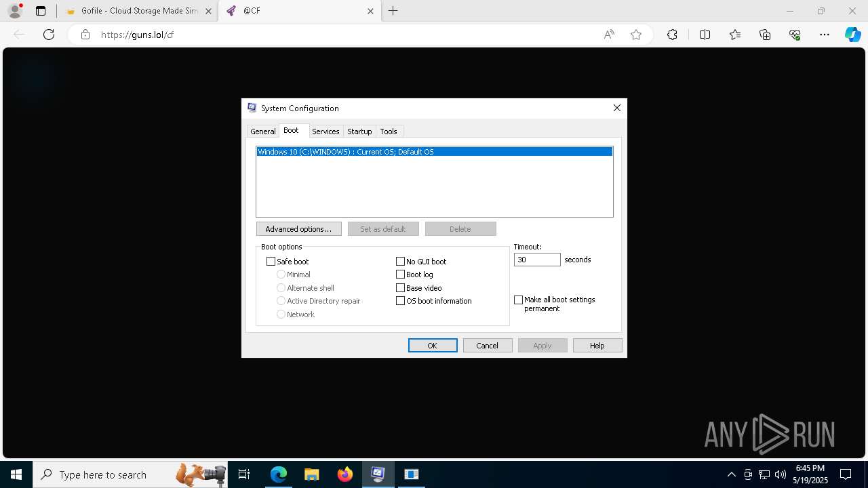The height and width of the screenshot is (488, 868).
Task: Refresh the guns.lol page
Action: (49, 35)
